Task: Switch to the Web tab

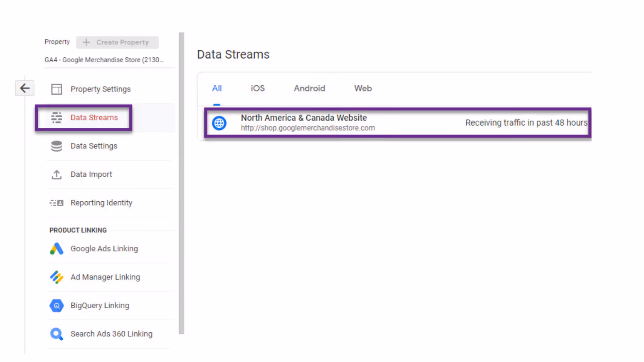Action: [x=363, y=88]
